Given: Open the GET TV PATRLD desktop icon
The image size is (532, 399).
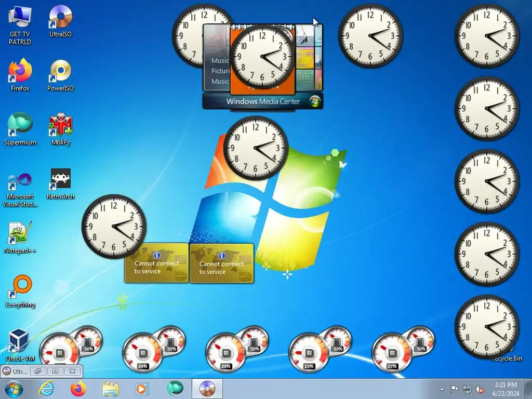Looking at the screenshot, I should pyautogui.click(x=20, y=25).
